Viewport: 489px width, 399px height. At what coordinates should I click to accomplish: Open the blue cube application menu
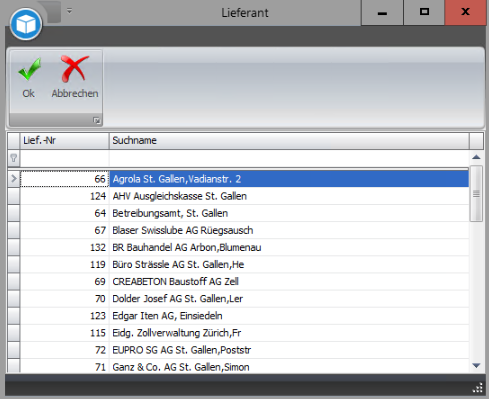[26, 25]
